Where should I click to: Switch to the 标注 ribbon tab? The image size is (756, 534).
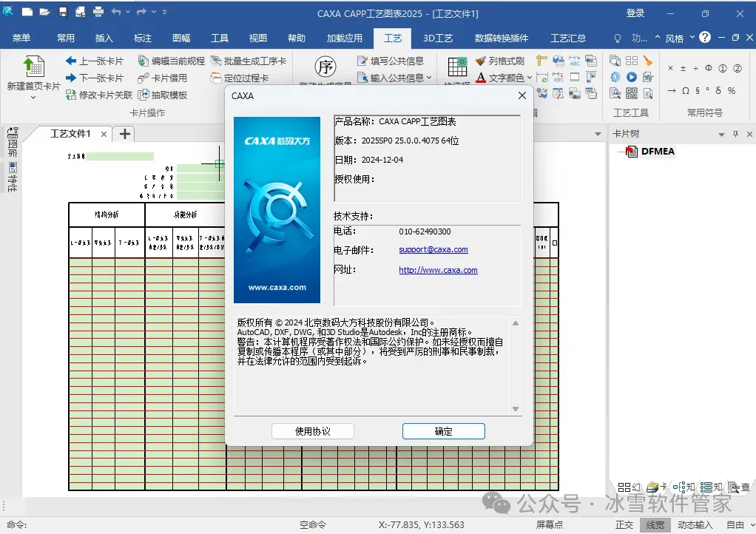point(142,38)
